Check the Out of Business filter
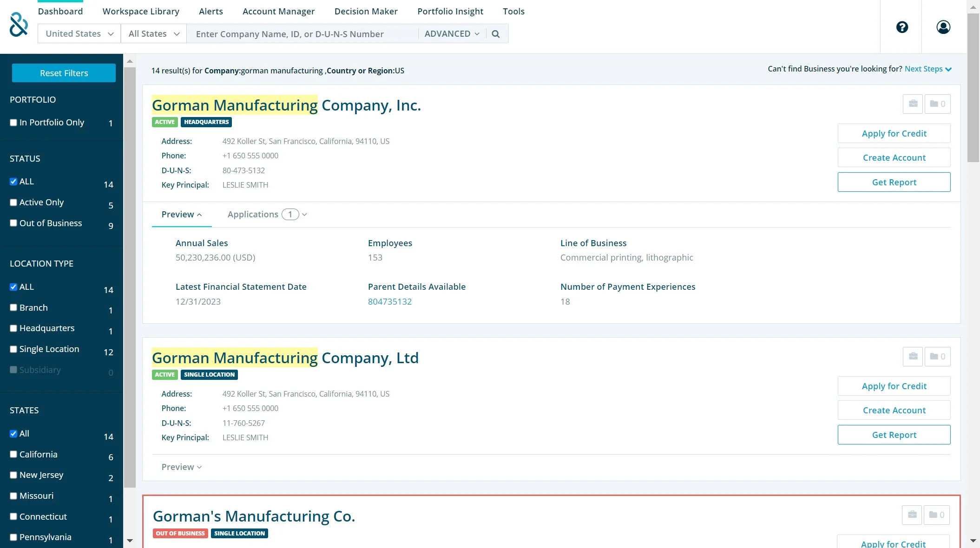Viewport: 980px width, 548px height. click(x=13, y=223)
